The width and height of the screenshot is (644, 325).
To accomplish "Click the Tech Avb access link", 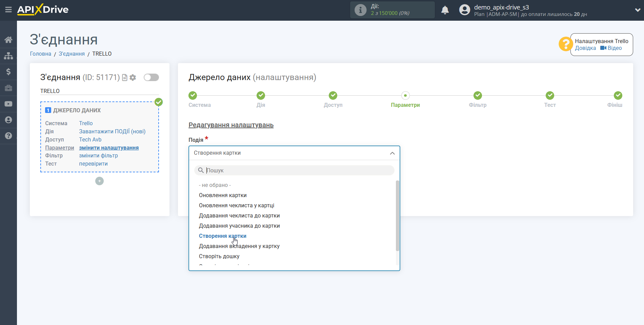I will point(90,139).
